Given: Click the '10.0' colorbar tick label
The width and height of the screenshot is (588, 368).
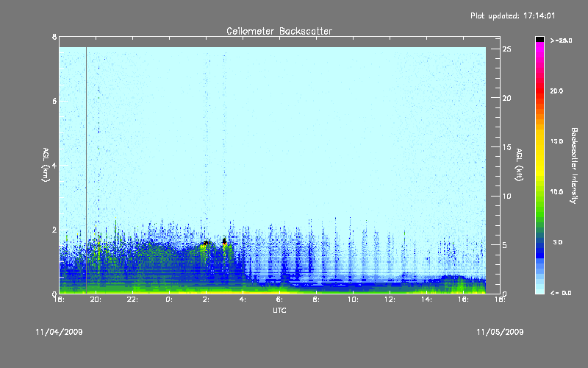Looking at the screenshot, I should [556, 191].
